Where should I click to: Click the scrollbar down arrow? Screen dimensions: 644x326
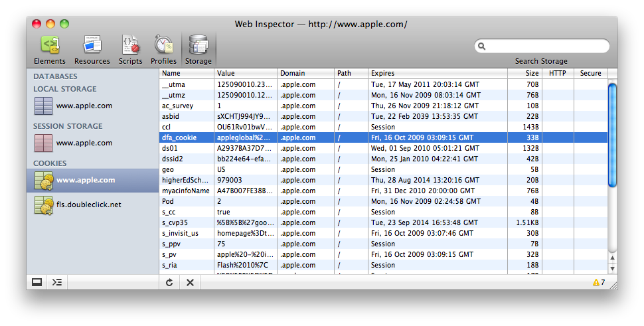(x=612, y=268)
